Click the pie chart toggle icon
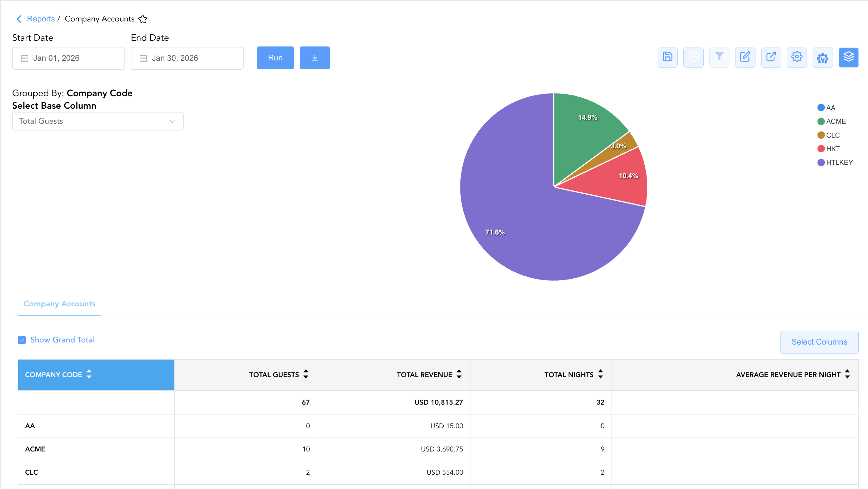 693,58
